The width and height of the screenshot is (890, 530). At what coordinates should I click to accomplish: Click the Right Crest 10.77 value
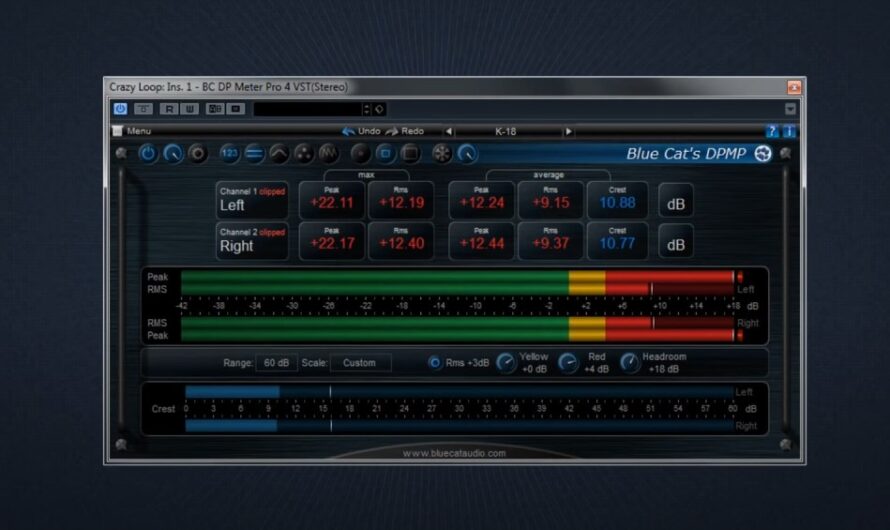click(x=618, y=241)
